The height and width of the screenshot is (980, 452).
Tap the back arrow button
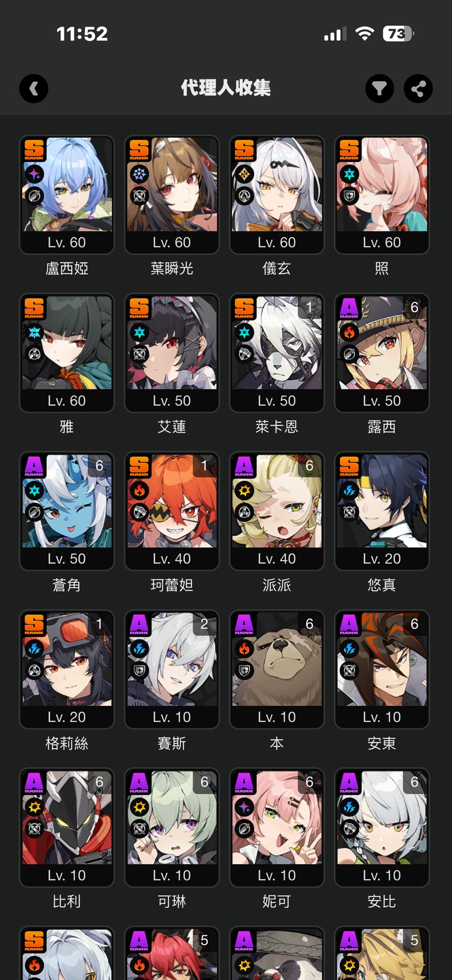[x=34, y=89]
